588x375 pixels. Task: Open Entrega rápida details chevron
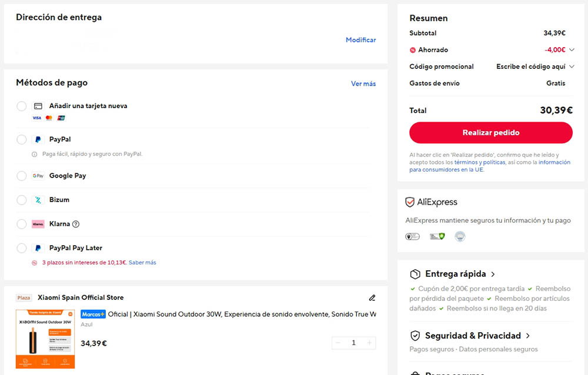coord(493,274)
